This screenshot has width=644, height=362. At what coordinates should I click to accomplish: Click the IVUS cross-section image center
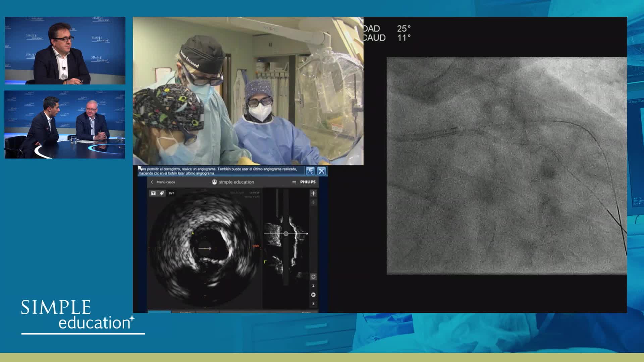tap(204, 248)
